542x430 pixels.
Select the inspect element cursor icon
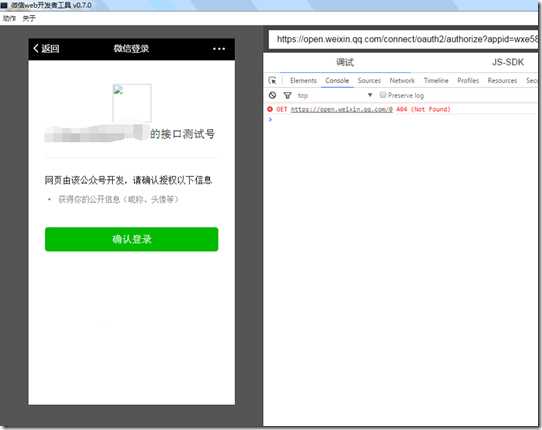coord(272,81)
